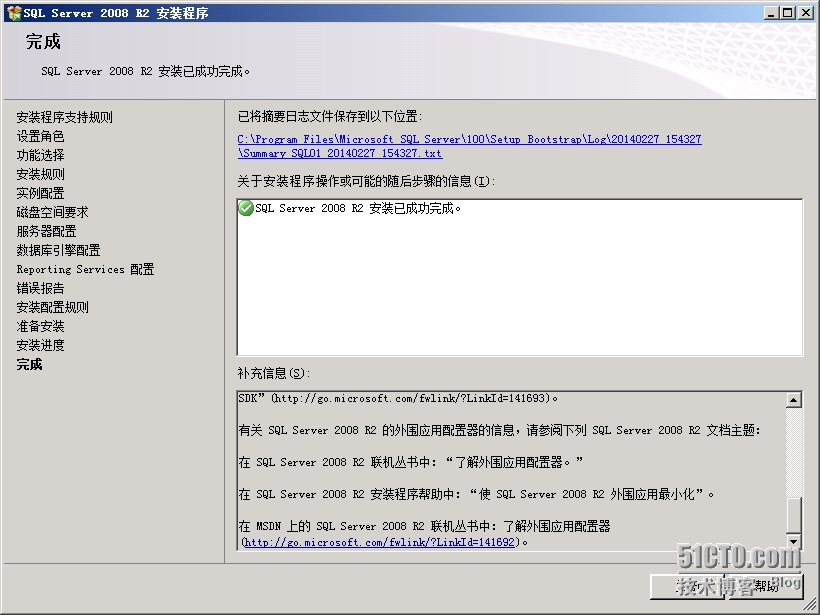The width and height of the screenshot is (820, 615).
Task: Click the line mentioning LinkId=141693
Action: tap(398, 398)
